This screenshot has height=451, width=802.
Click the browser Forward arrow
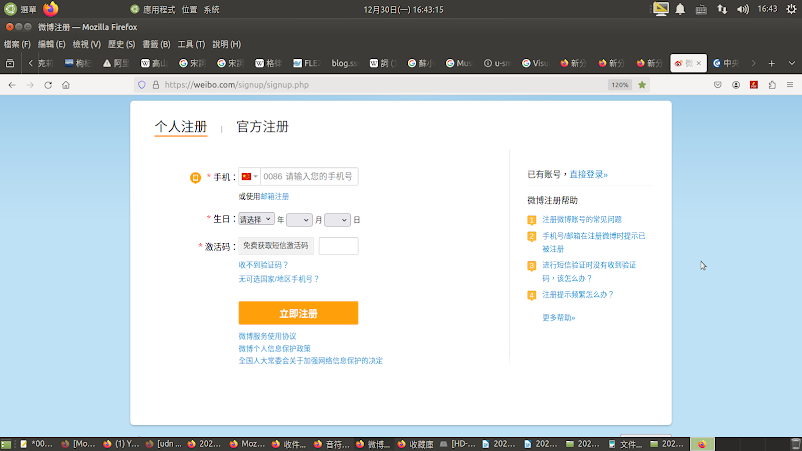pyautogui.click(x=30, y=85)
